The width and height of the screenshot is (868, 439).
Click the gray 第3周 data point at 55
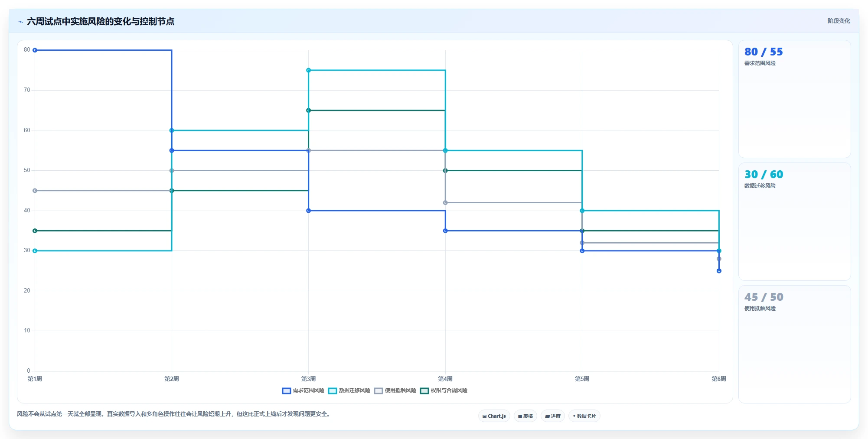(x=309, y=150)
